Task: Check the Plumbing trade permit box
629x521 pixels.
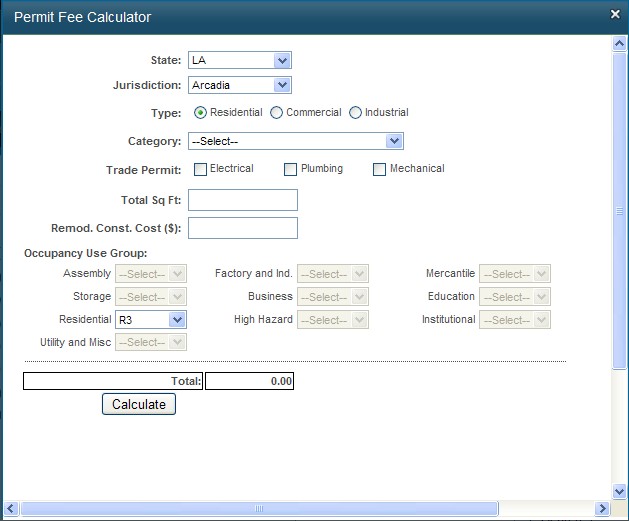Action: tap(291, 169)
